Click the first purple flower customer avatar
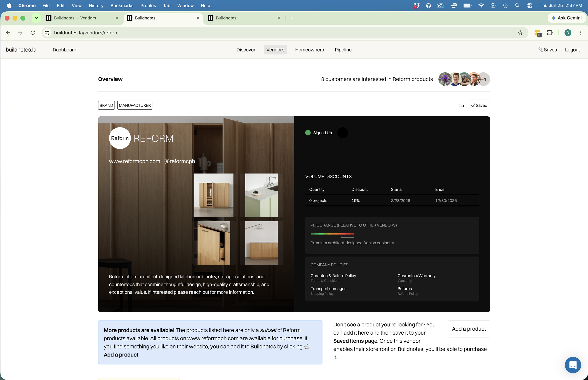Viewport: 588px width, 380px height. [445, 79]
